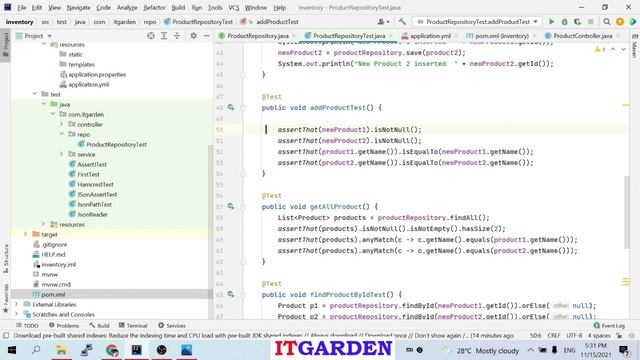Switch to IntelliJ IDEA taskbar icon
Screen dimensions: 640x360
136,350
